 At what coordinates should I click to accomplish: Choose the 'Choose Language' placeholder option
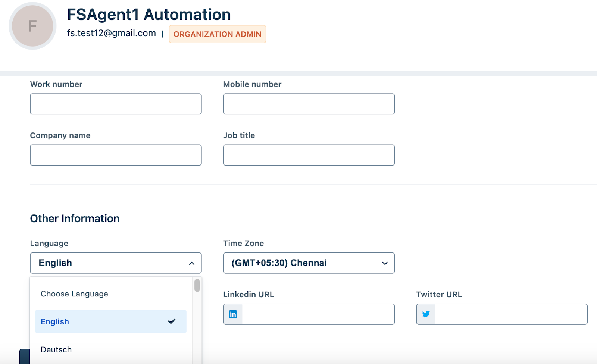75,294
